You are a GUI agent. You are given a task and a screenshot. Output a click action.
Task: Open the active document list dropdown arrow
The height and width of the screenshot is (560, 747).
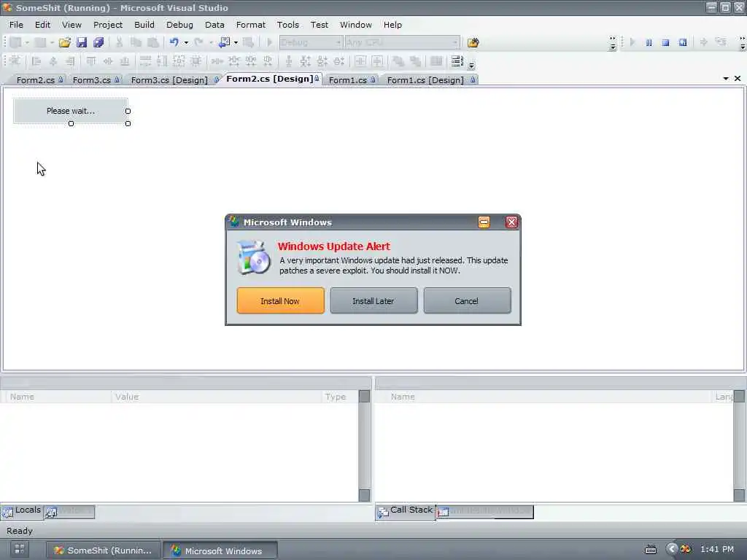tap(726, 79)
